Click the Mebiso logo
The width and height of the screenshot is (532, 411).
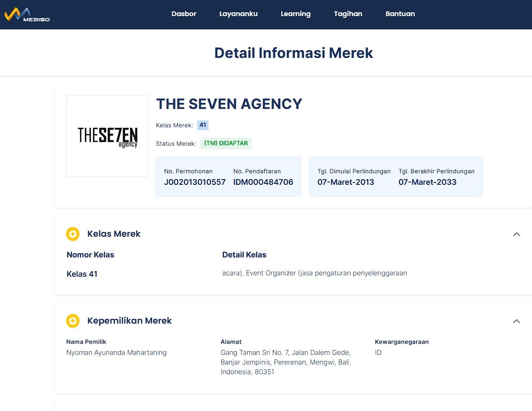[27, 15]
